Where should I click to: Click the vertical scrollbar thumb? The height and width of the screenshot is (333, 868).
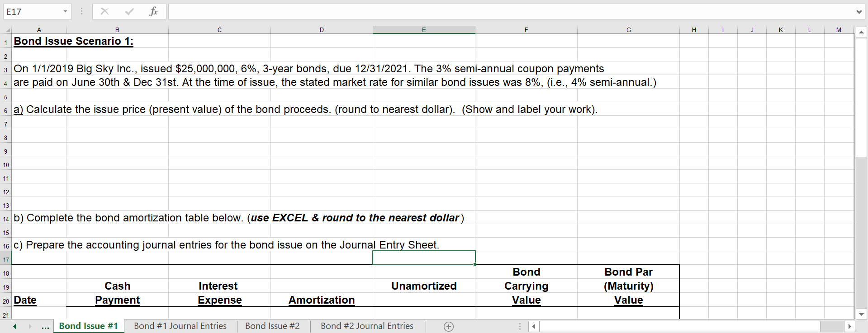pos(861,98)
